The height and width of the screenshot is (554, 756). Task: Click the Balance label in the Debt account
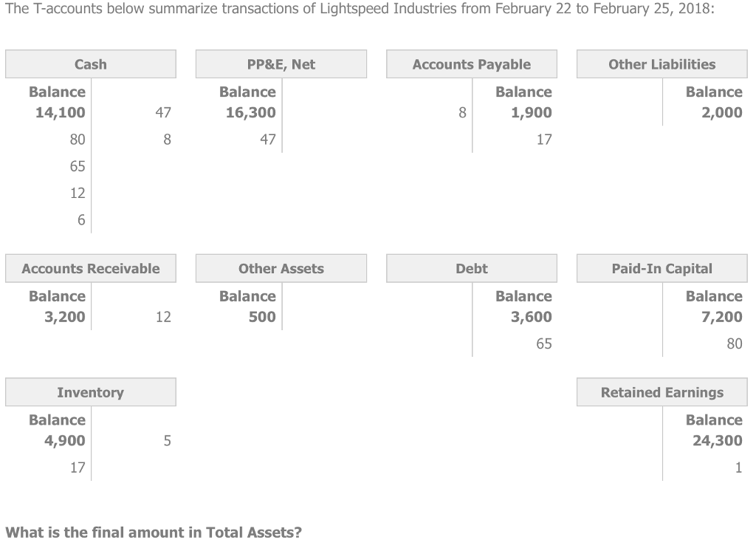click(x=524, y=296)
